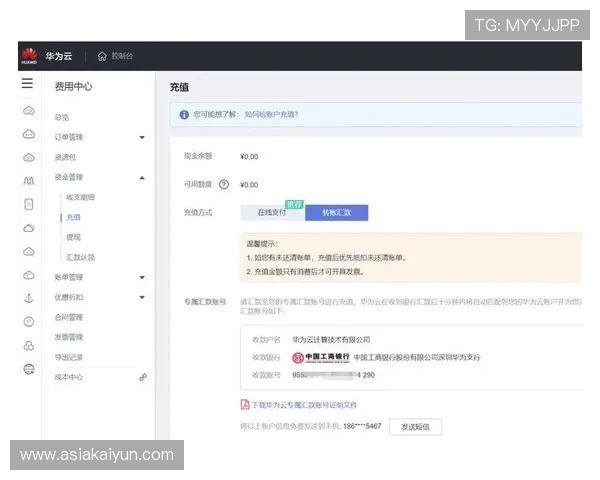
Task: Open the hamburger menu icon
Action: tap(27, 83)
